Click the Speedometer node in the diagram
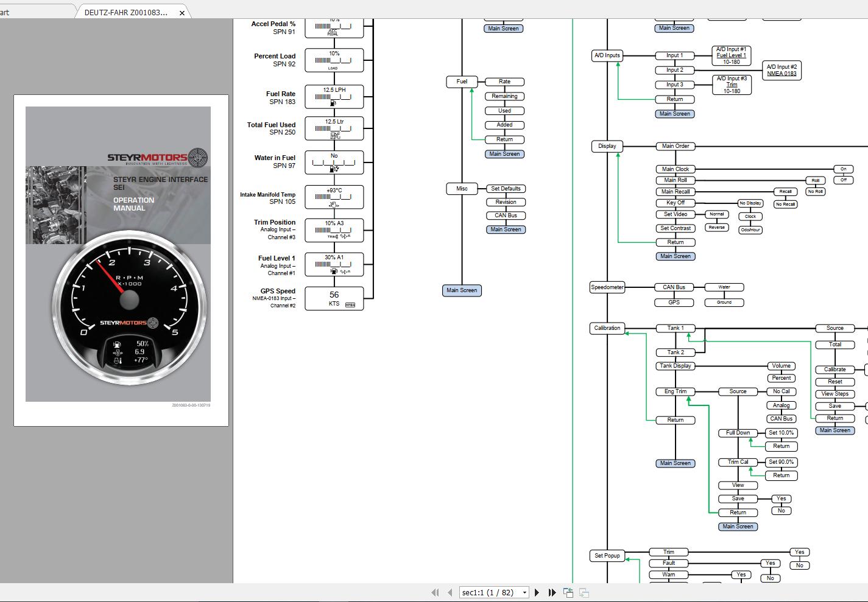868x602 pixels. (607, 287)
